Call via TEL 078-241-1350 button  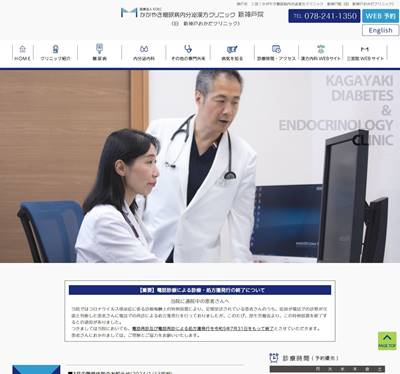[324, 16]
